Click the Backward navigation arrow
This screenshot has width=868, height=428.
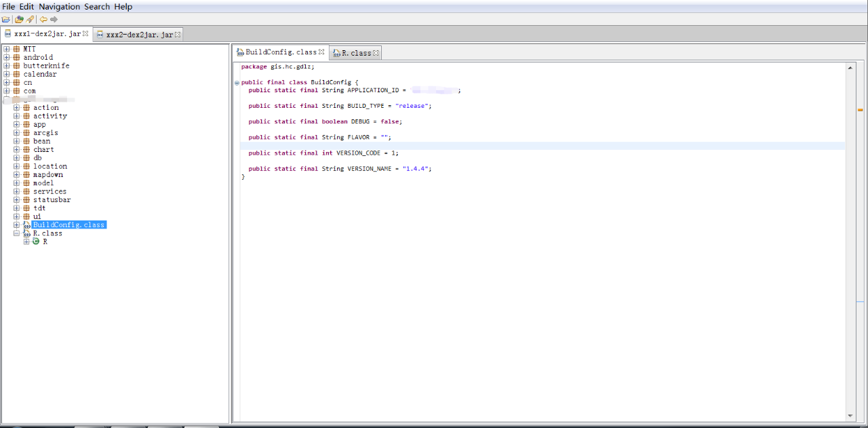(x=43, y=19)
